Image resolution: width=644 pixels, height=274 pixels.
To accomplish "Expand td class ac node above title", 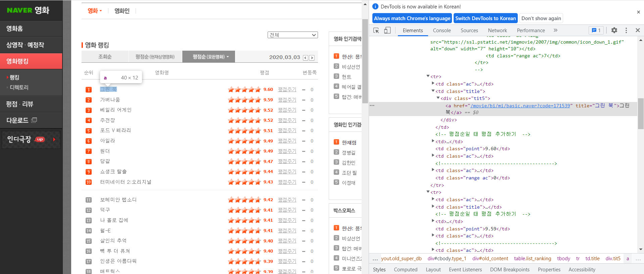I will pos(433,84).
